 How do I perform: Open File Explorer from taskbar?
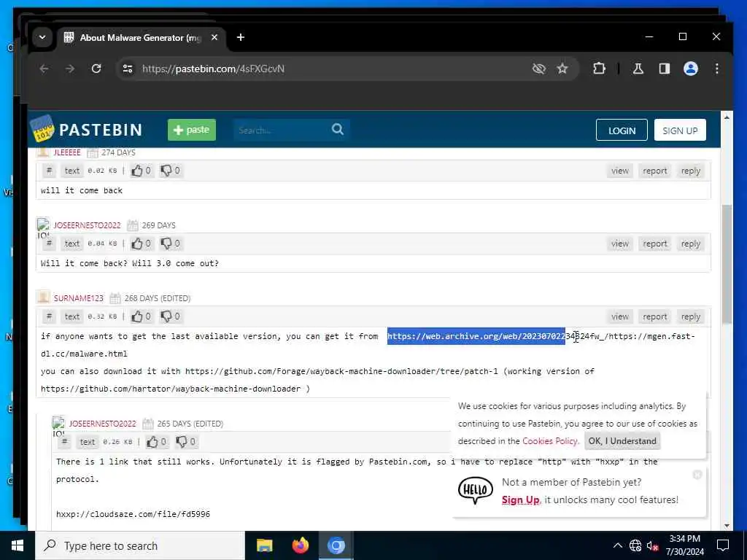point(264,545)
